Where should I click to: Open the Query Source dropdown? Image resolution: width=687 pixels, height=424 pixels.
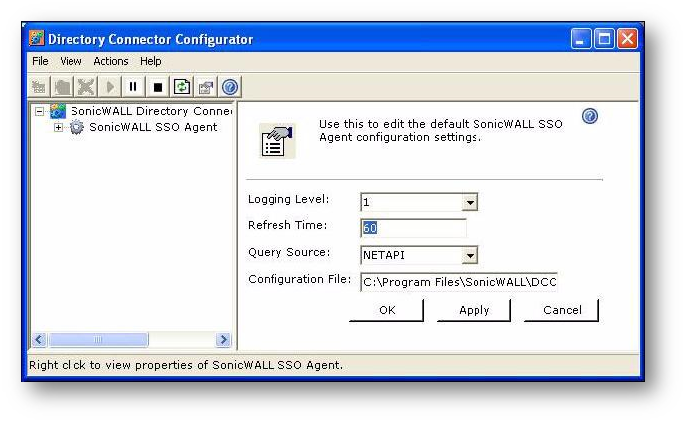tap(470, 255)
